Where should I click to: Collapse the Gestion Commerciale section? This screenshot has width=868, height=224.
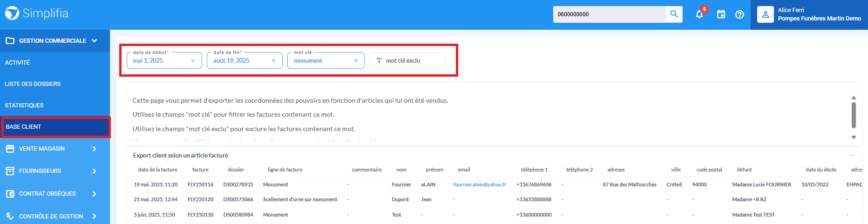[95, 41]
